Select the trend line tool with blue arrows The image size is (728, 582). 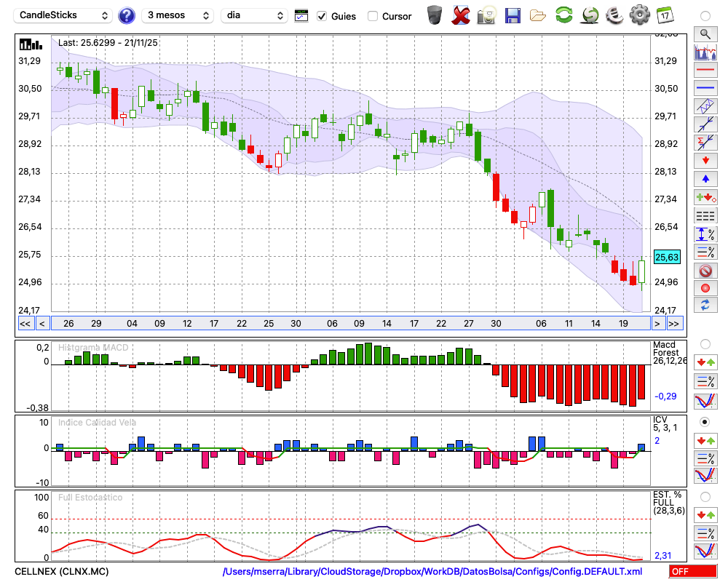[x=705, y=124]
